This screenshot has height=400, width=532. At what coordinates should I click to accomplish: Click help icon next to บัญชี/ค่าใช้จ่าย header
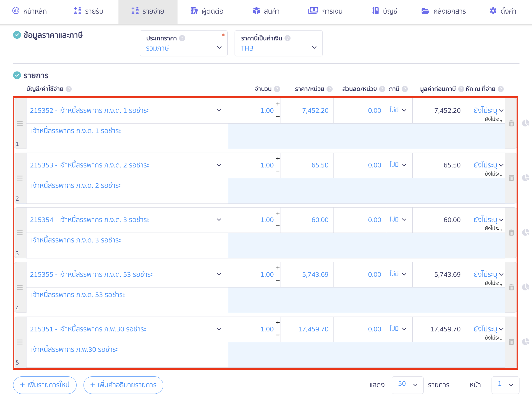[69, 89]
